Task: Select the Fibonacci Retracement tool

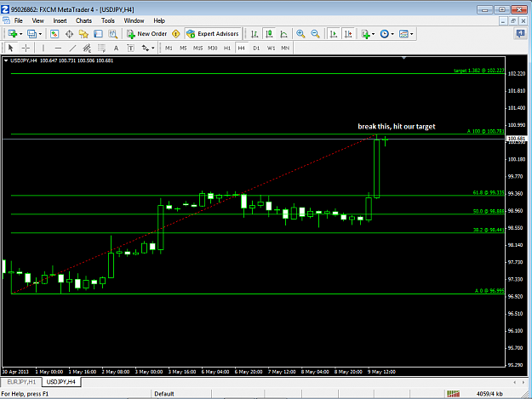Action: tap(101, 48)
